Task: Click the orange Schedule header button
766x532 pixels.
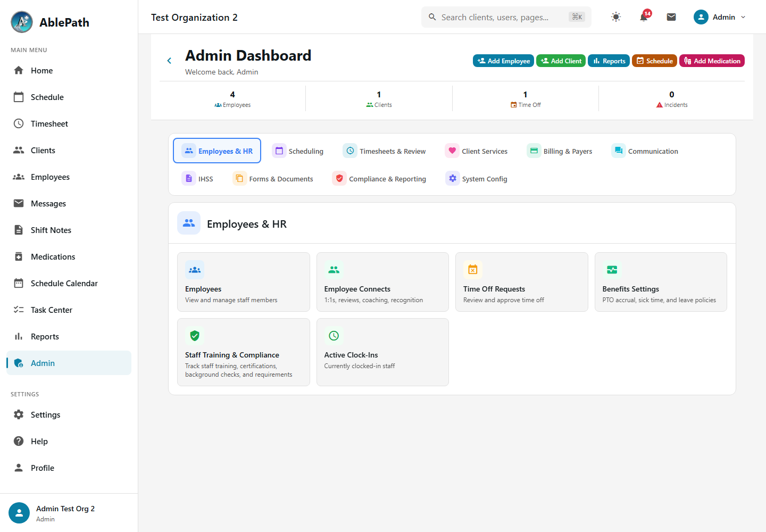Action: tap(655, 61)
